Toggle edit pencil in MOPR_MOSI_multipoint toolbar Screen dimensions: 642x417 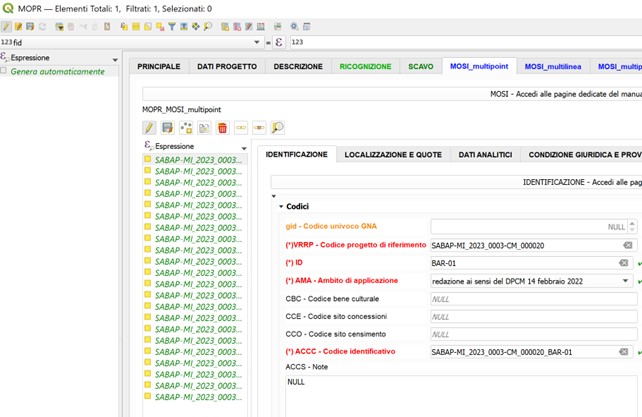tap(149, 128)
